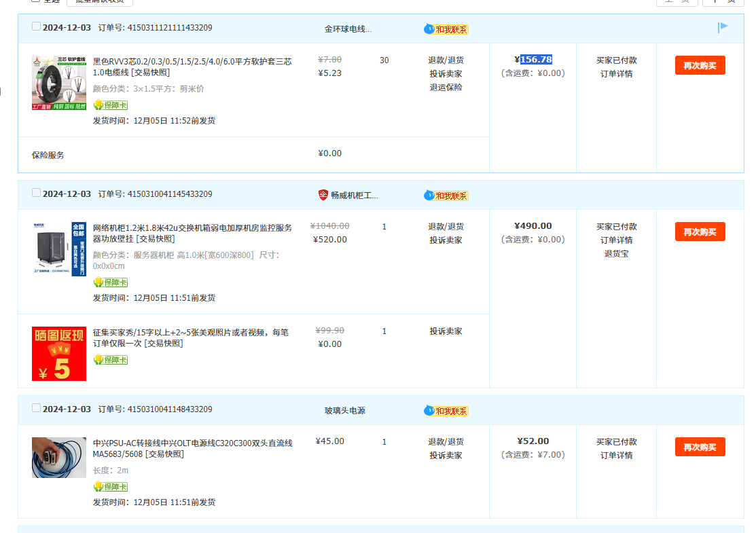This screenshot has height=533, width=756.
Task: Open the 玻璃头电源 shop link
Action: [x=344, y=411]
